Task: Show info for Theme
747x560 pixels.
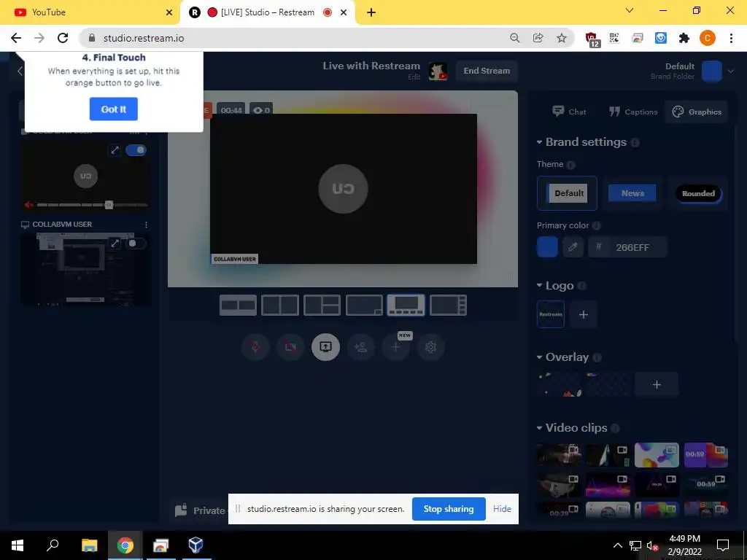Action: (570, 165)
